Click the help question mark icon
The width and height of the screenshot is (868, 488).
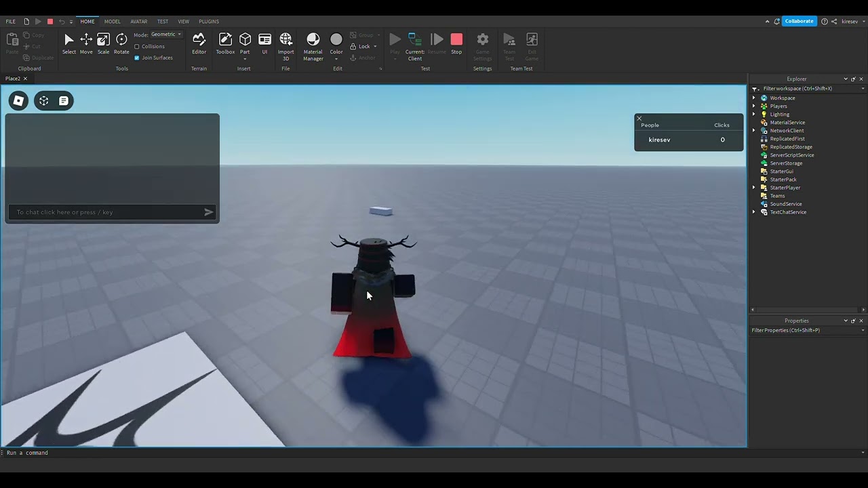[825, 21]
